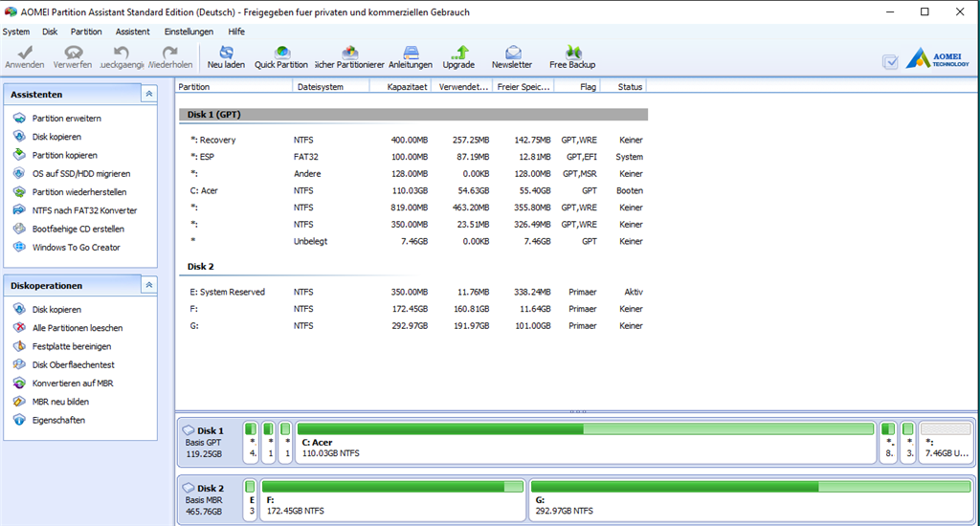This screenshot has height=526, width=980.
Task: Open disk Eigenschaften
Action: pyautogui.click(x=58, y=420)
